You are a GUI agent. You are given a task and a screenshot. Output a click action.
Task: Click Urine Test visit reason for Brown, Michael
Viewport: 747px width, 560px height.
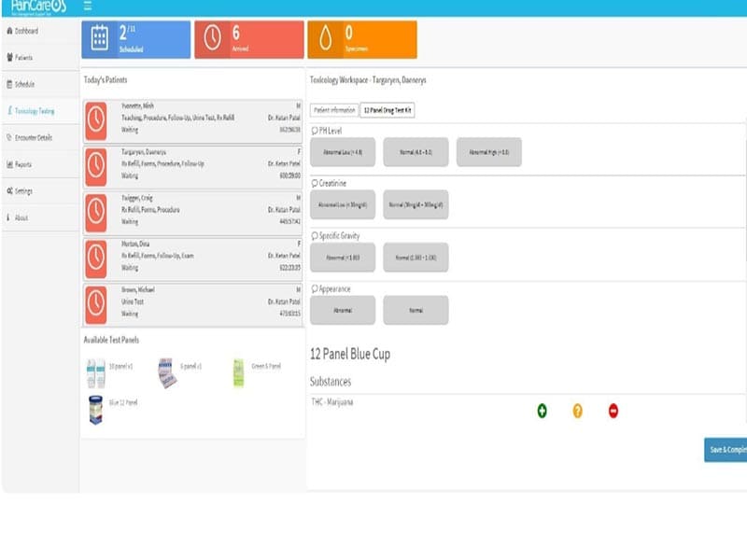133,301
